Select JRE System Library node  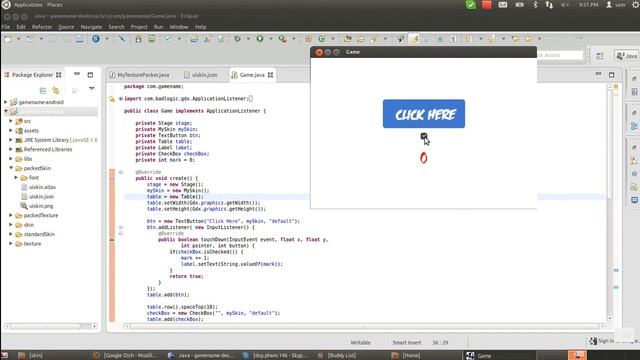pyautogui.click(x=60, y=140)
